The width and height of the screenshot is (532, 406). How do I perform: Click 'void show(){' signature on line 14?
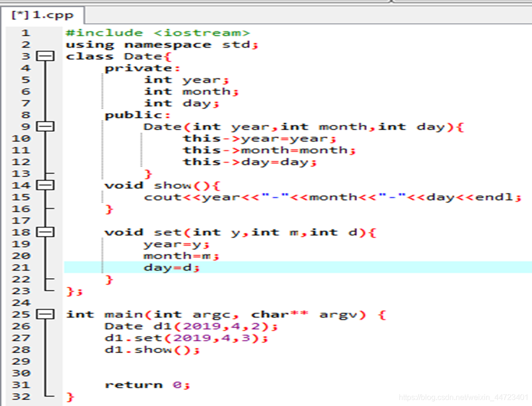coord(162,186)
